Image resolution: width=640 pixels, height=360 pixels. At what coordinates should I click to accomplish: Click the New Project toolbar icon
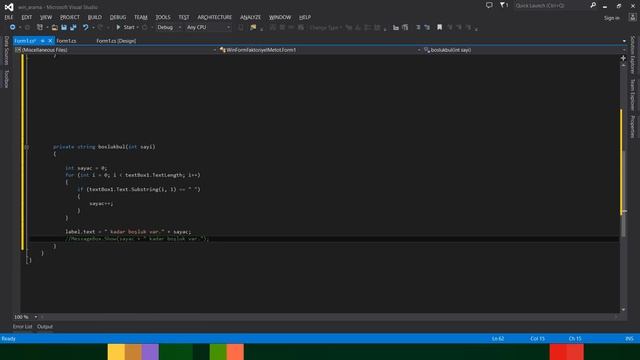tap(40, 27)
